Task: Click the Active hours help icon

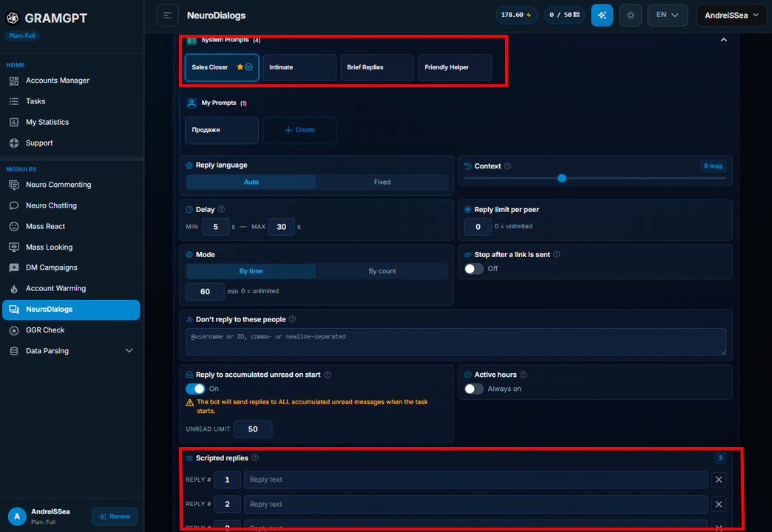Action: pos(524,375)
